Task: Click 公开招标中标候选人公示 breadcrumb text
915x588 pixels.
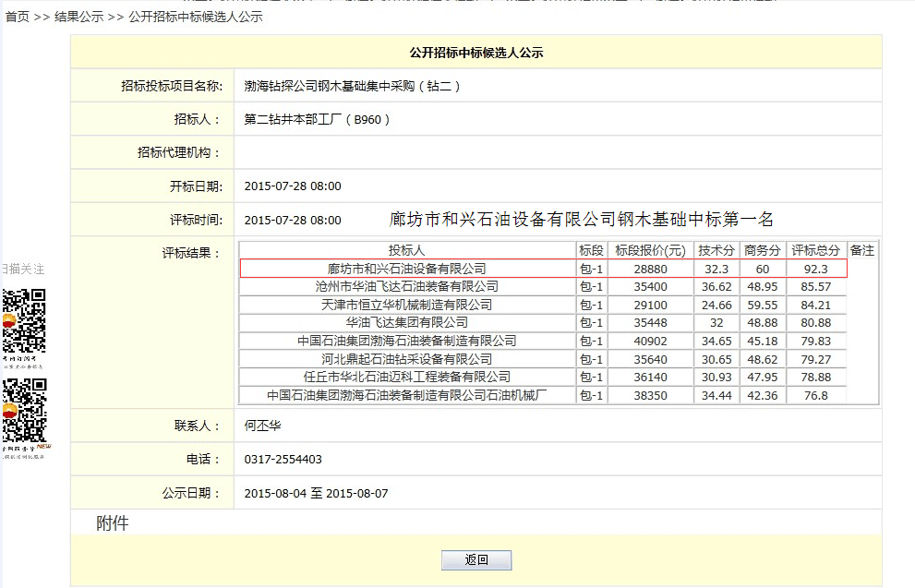Action: coord(196,17)
